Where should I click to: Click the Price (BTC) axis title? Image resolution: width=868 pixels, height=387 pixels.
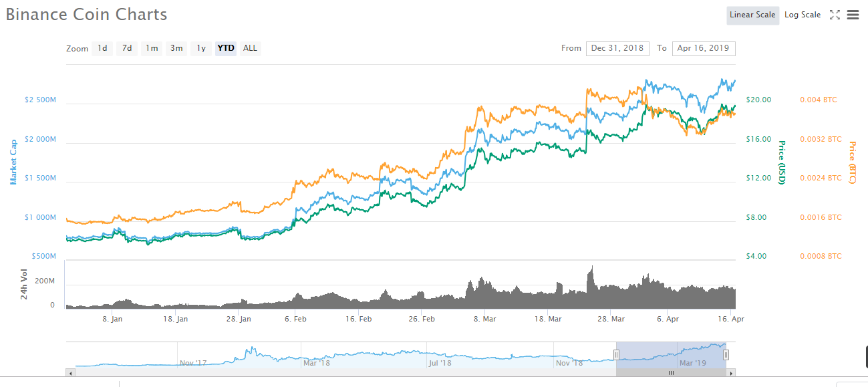pos(852,162)
